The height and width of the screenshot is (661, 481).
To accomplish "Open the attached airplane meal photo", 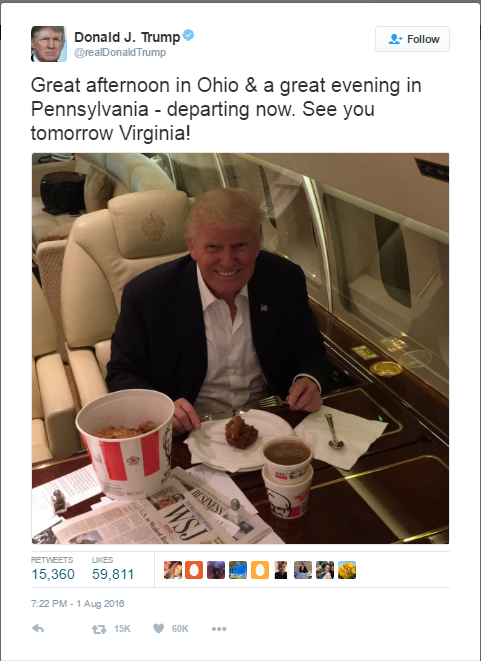I will 240,348.
